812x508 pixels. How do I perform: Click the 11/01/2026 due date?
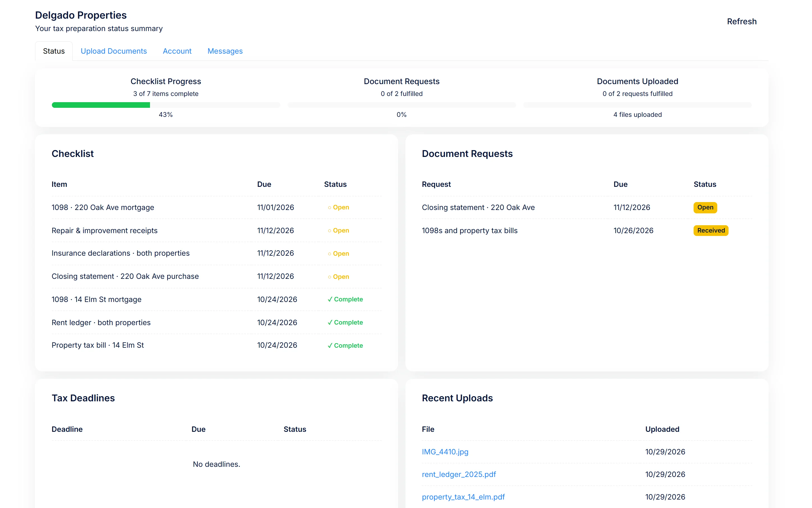click(x=275, y=207)
